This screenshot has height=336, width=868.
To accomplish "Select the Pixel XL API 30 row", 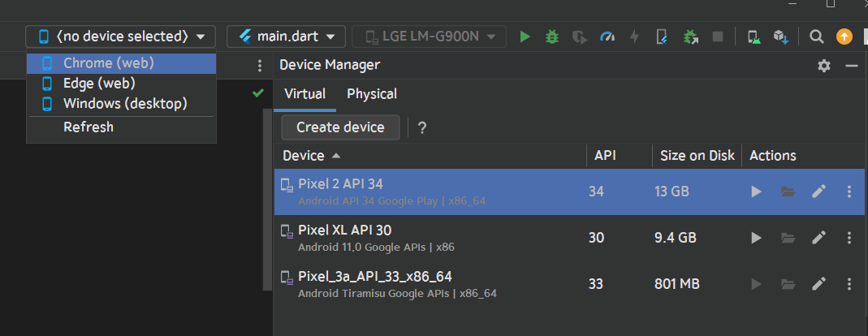I will 569,238.
